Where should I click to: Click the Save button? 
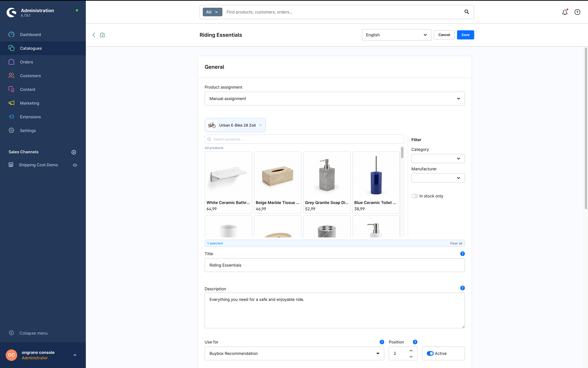pos(465,35)
